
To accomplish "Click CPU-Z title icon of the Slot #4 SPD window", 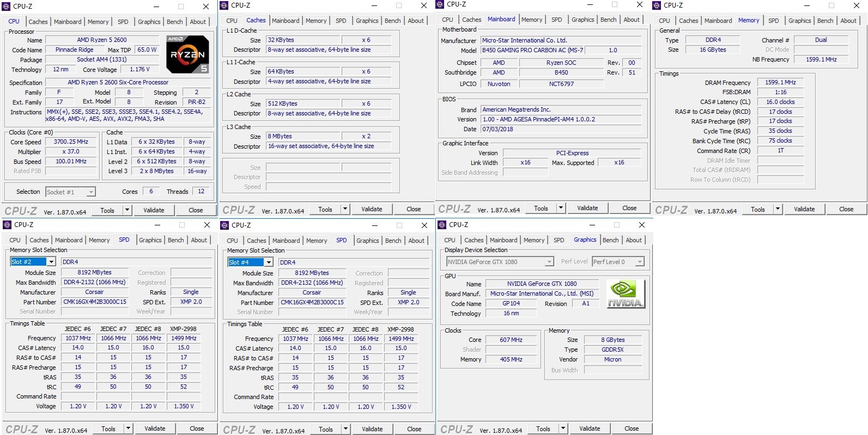I will (224, 225).
